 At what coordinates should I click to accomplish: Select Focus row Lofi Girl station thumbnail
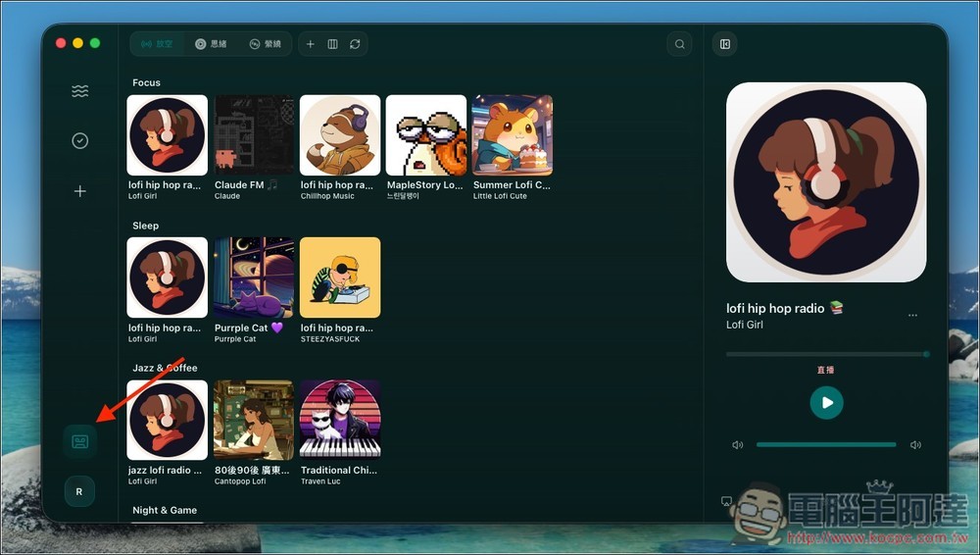click(167, 135)
